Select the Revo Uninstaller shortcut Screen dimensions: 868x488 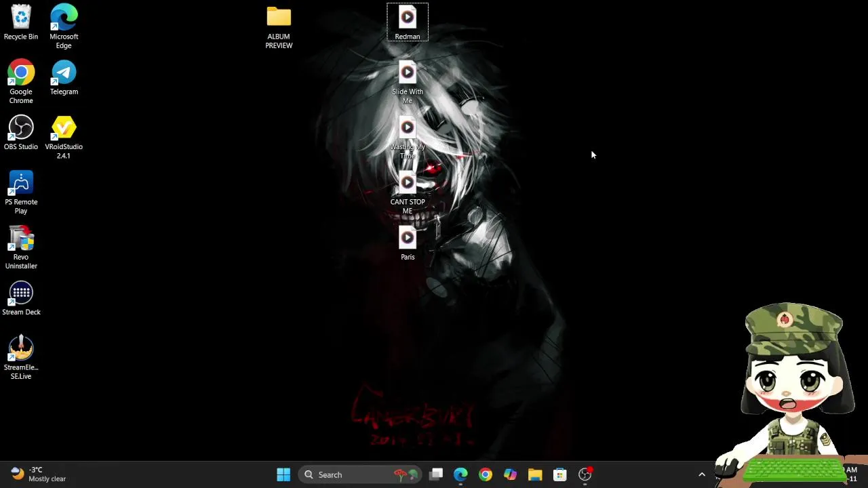[21, 247]
